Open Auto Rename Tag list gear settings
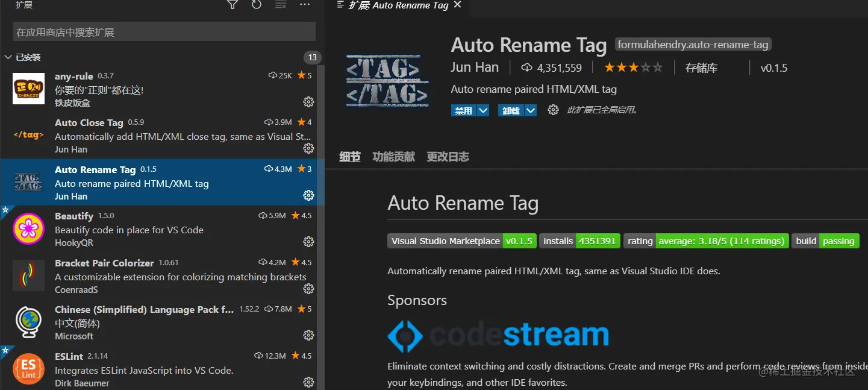868x390 pixels. pos(308,195)
